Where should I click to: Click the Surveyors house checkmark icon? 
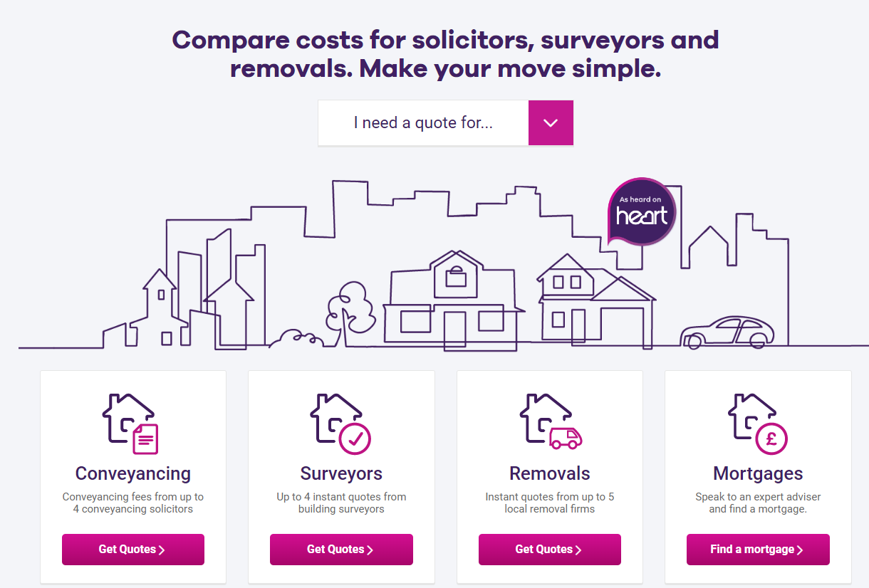click(x=340, y=424)
